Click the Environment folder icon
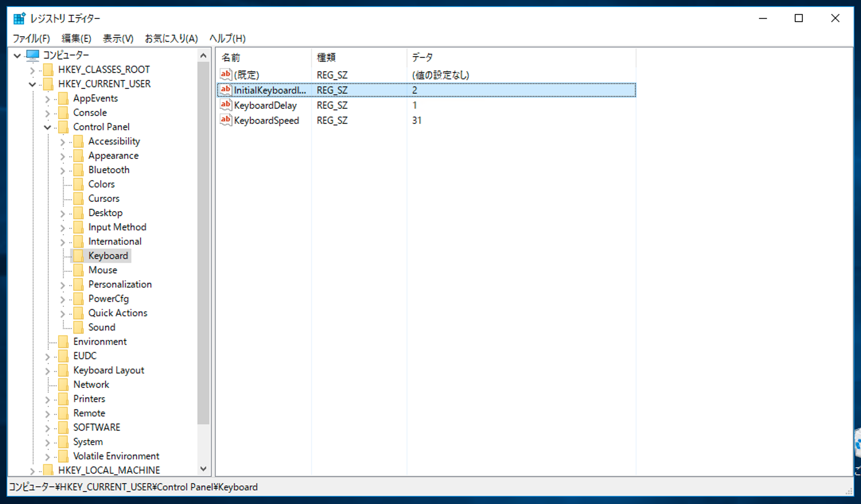 pyautogui.click(x=63, y=342)
